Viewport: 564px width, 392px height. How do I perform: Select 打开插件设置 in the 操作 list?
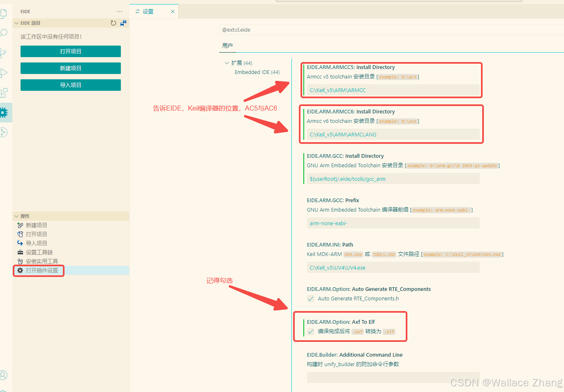(x=42, y=270)
